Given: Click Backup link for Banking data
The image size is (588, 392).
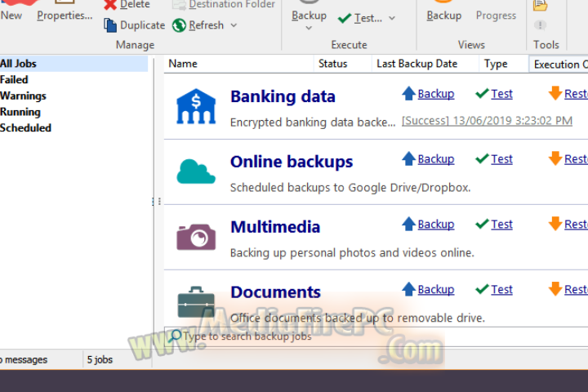Looking at the screenshot, I should click(x=436, y=94).
